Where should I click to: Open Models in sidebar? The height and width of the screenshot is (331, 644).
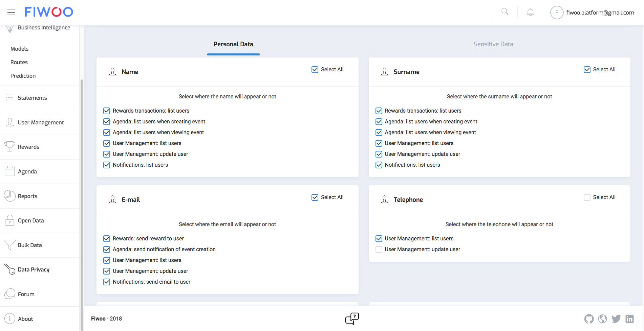20,49
